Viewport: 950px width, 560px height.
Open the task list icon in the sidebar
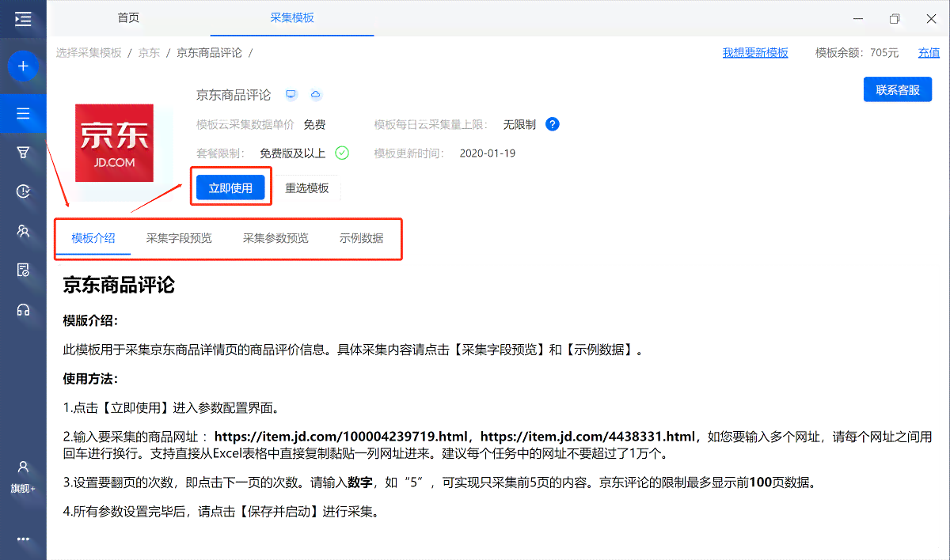(x=23, y=114)
